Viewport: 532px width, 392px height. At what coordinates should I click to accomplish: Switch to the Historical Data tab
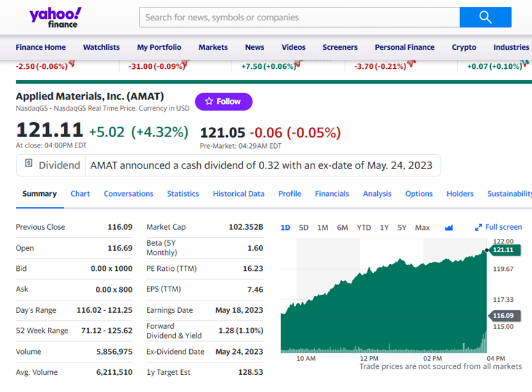[238, 194]
